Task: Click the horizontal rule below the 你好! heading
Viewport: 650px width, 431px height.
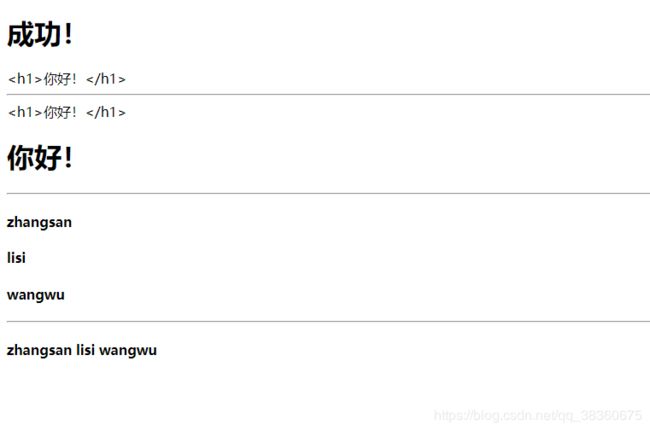Action: [328, 193]
